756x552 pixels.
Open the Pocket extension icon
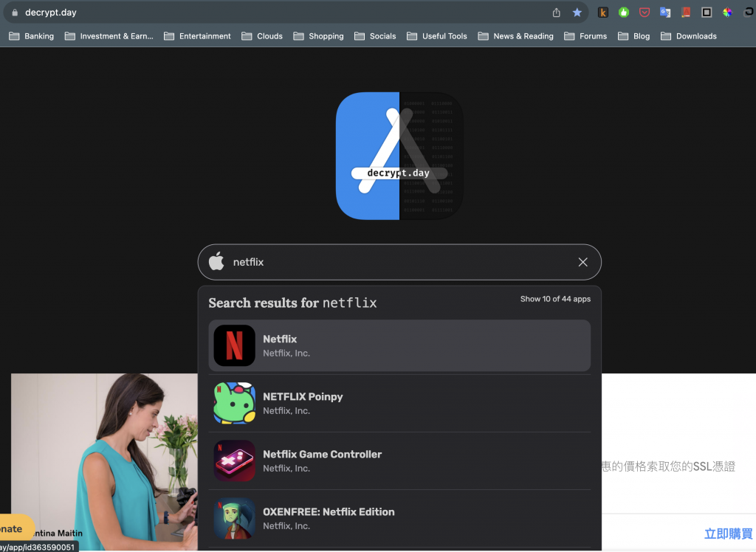645,13
